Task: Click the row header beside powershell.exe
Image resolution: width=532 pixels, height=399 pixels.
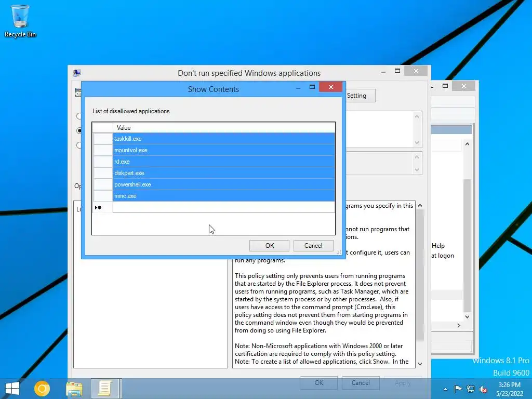Action: [x=103, y=184]
